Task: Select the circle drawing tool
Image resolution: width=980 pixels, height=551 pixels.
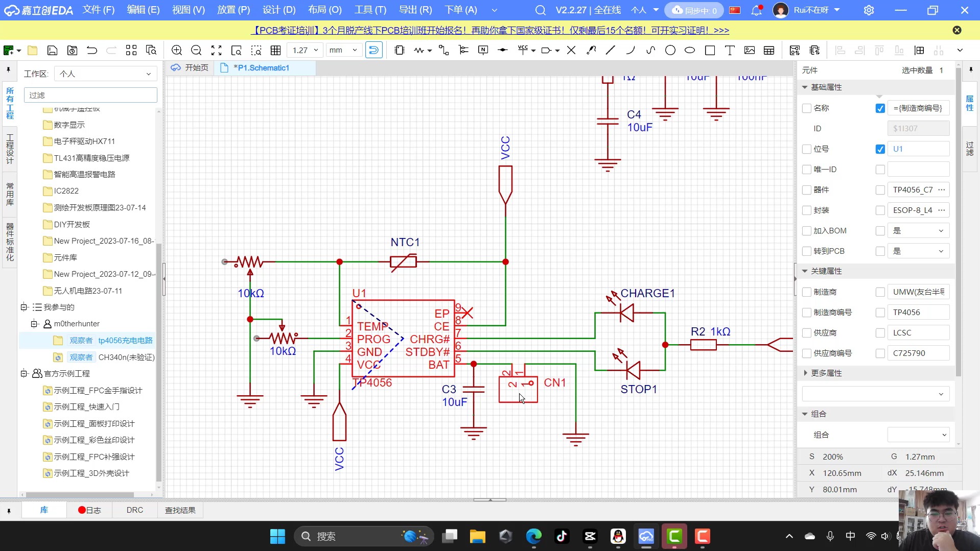Action: 670,50
